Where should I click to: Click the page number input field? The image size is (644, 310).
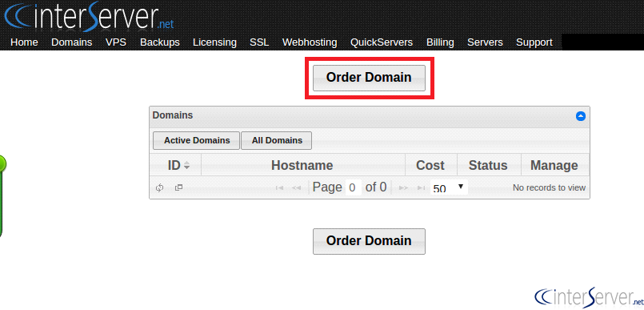coord(354,187)
